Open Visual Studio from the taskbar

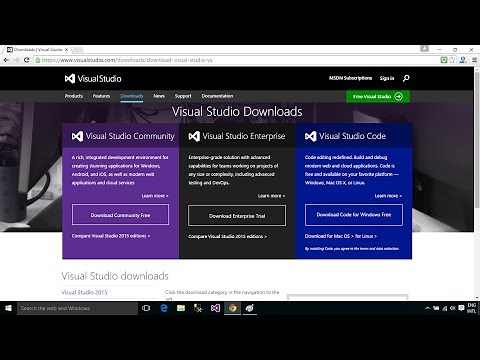pos(215,308)
